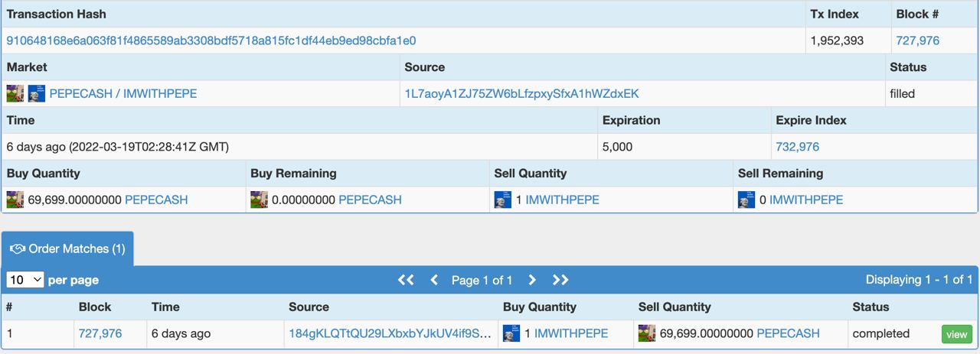Click the PEPECASH icon in the Market row
The image size is (980, 354).
click(x=15, y=93)
